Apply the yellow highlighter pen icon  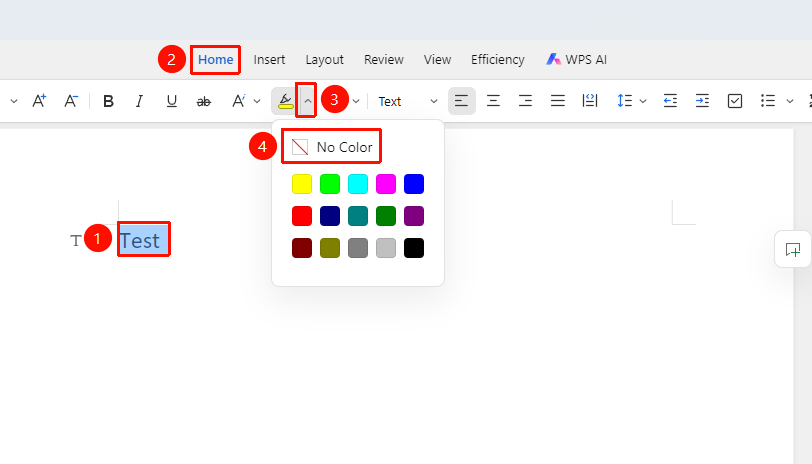pyautogui.click(x=285, y=101)
